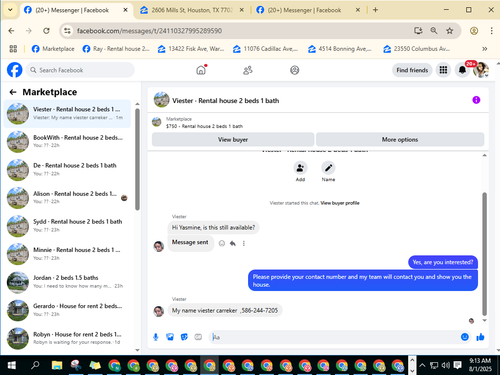Open Gerardo House for rent conversation
The image size is (500, 375).
[x=67, y=310]
